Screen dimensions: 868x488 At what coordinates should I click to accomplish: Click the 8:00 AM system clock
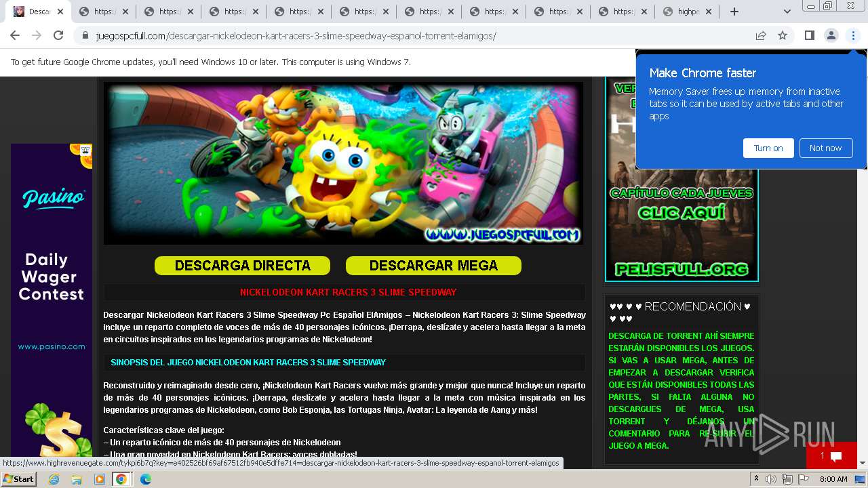click(x=833, y=479)
